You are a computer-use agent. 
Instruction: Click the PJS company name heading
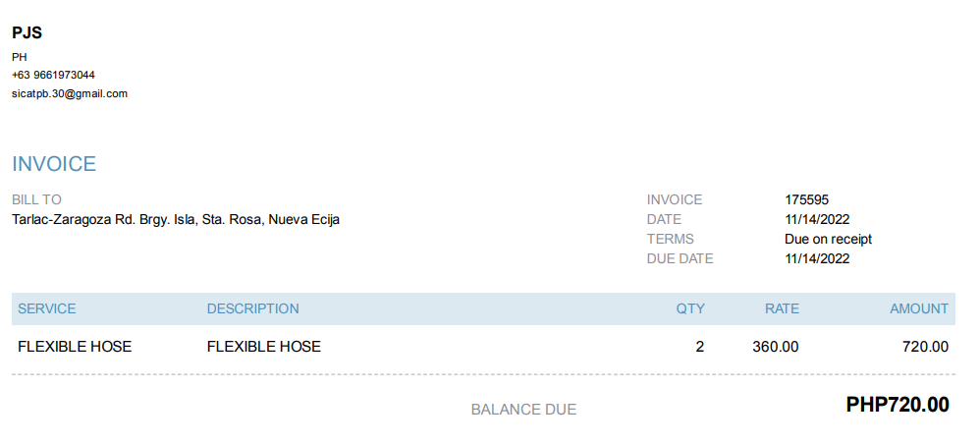tap(27, 33)
